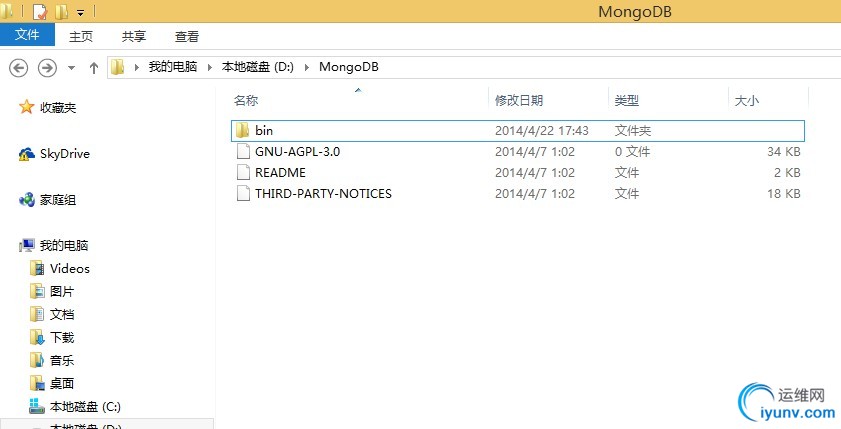Sort files by the 大小 column header
This screenshot has height=429, width=841.
747,100
